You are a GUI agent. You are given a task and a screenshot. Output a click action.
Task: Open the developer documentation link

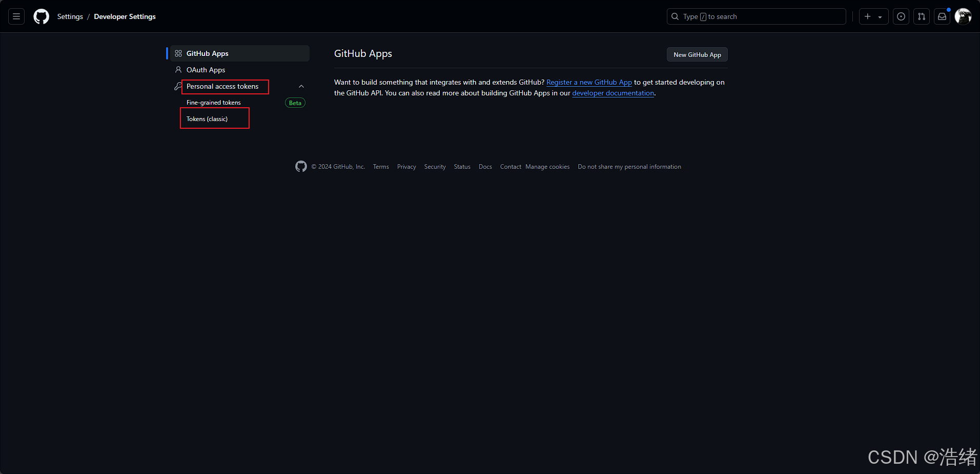[613, 93]
